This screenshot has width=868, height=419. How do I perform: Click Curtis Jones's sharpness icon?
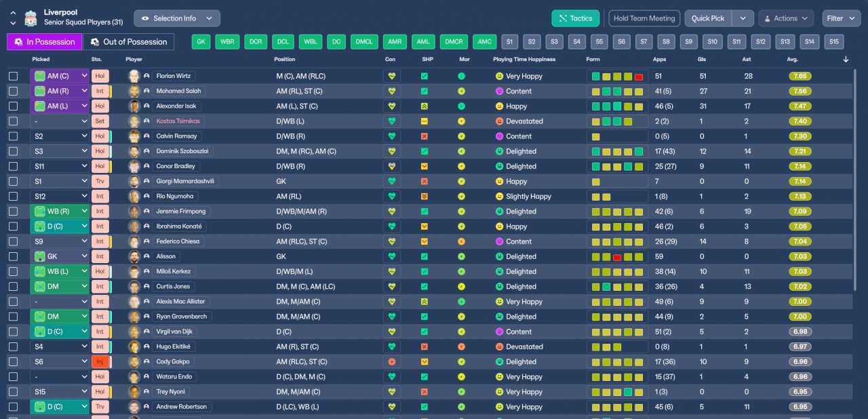pyautogui.click(x=424, y=287)
